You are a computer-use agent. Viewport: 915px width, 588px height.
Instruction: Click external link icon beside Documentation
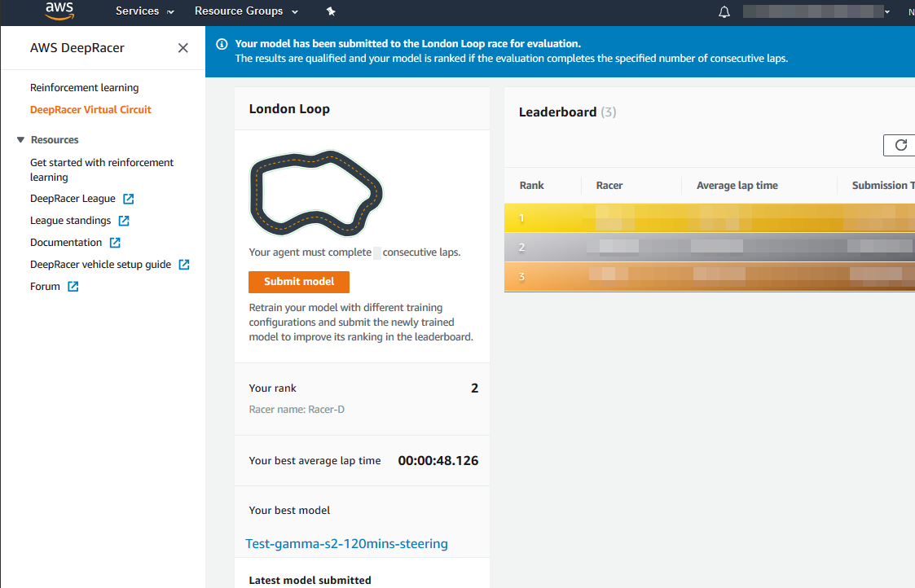point(115,243)
